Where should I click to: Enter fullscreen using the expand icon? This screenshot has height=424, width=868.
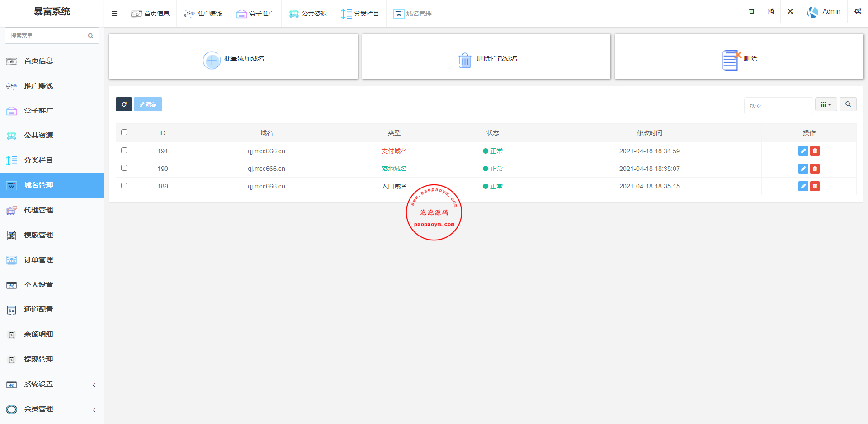pos(790,12)
